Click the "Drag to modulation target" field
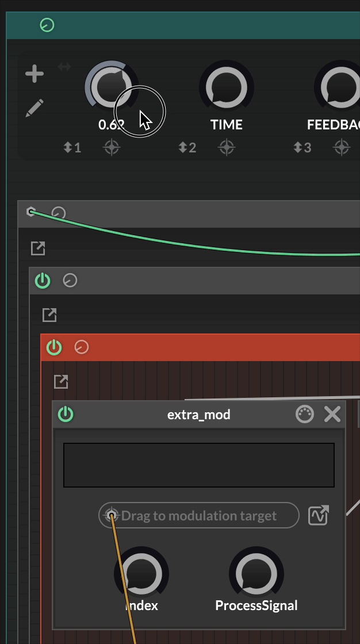The width and height of the screenshot is (360, 644). 199,515
